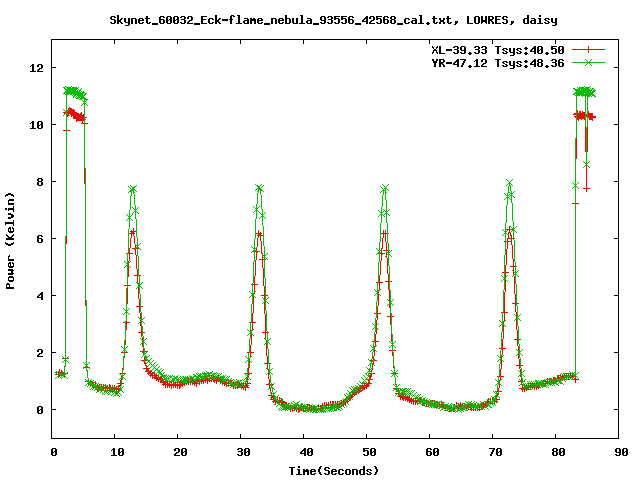This screenshot has height=480, width=640.
Task: Click the x-axis tick label 50
Action: (369, 452)
